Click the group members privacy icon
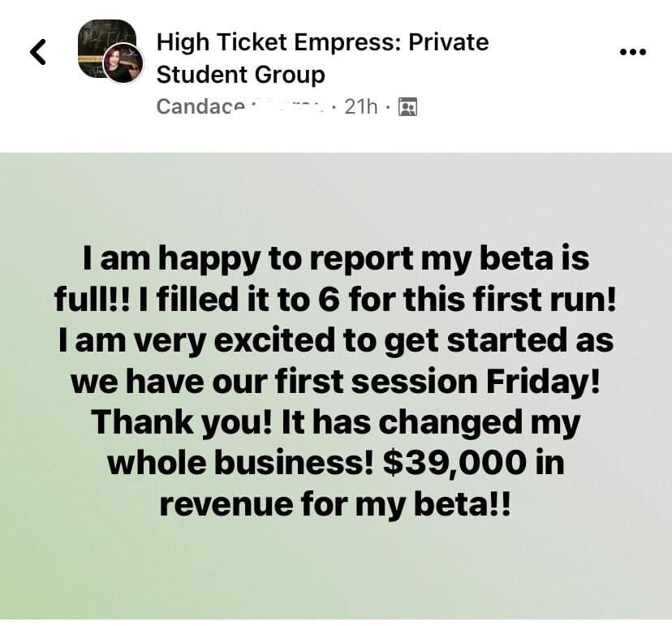672x626 pixels. [407, 106]
